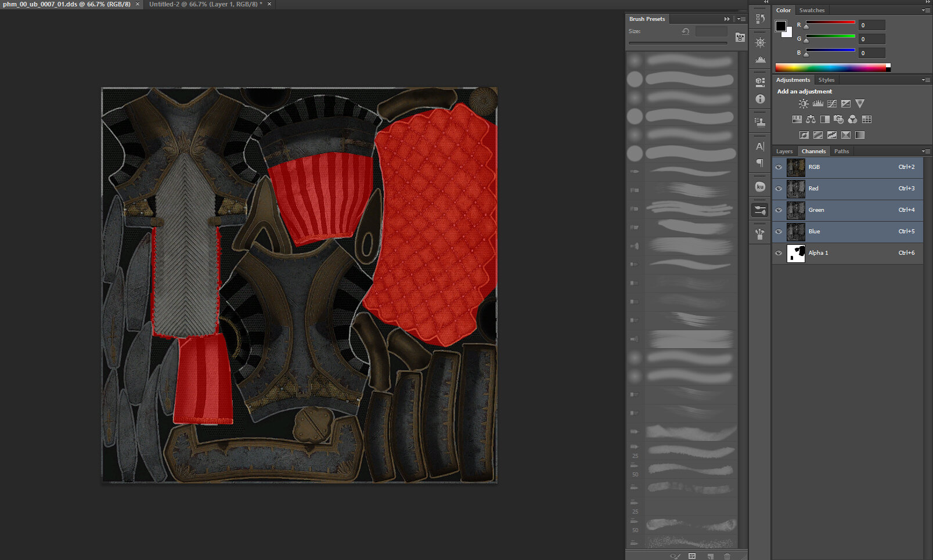Click the B value input field
Screen dimensions: 933x560
[x=872, y=53]
